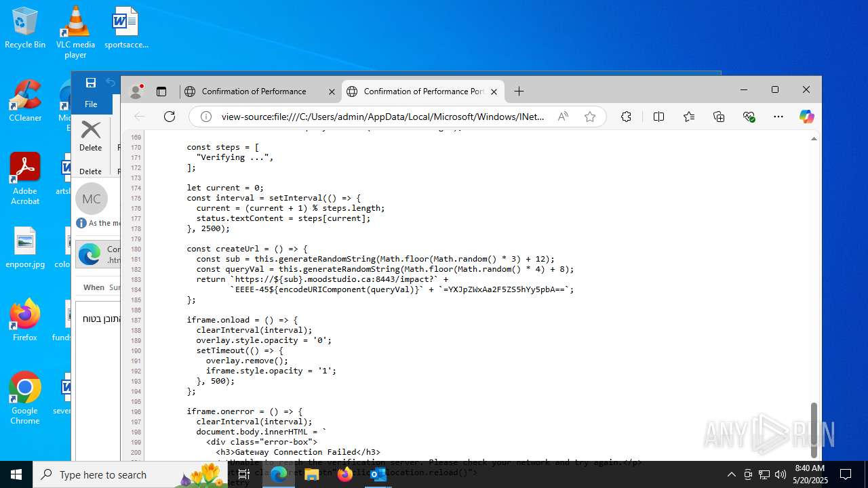The width and height of the screenshot is (868, 488).
Task: Click Delete button in Outlook ribbon
Action: tap(91, 136)
